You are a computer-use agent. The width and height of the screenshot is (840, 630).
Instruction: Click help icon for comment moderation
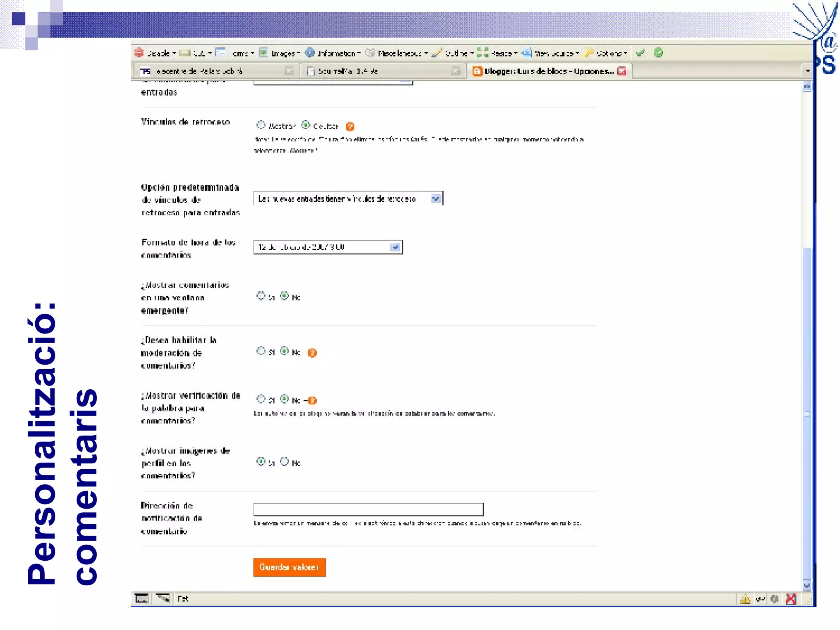click(x=313, y=353)
